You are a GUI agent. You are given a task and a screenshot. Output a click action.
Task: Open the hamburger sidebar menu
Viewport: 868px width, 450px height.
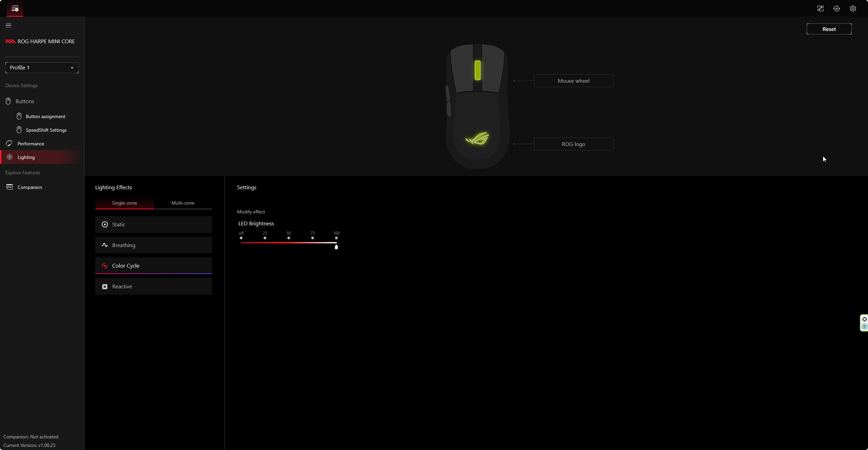click(9, 25)
